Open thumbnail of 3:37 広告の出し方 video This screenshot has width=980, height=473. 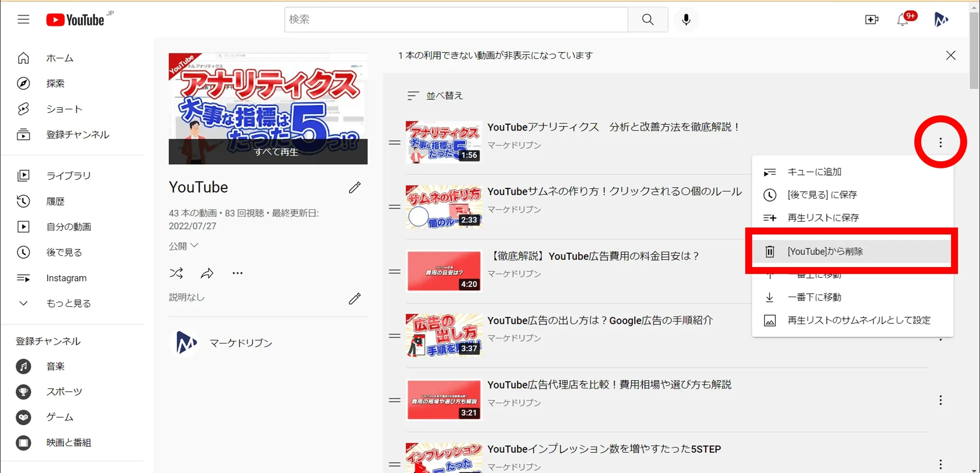(x=444, y=336)
